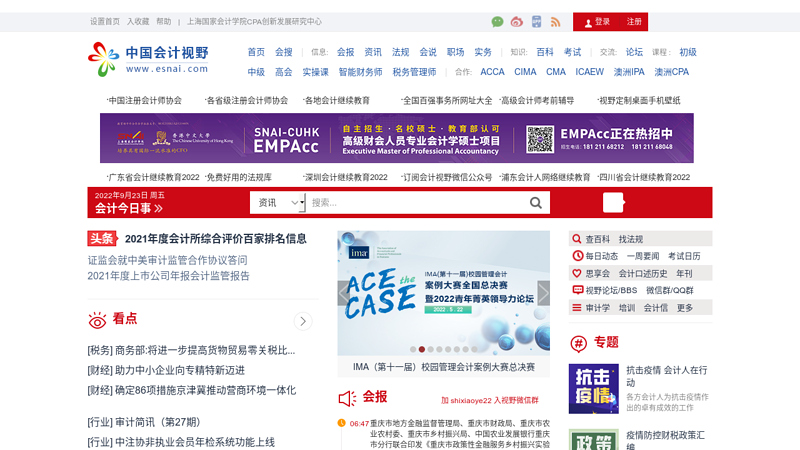The height and width of the screenshot is (450, 800).
Task: Open 广东省会计继续教育2022 link
Action: 153,178
